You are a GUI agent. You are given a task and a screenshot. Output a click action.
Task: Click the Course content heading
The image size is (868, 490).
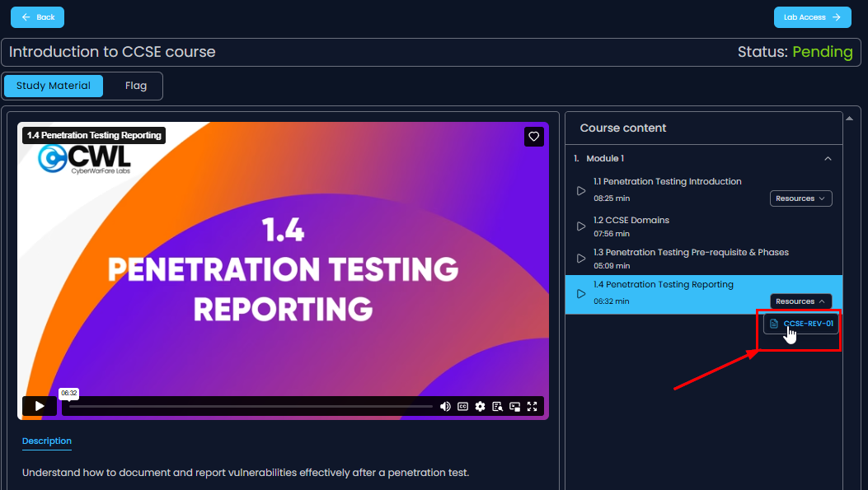click(623, 128)
